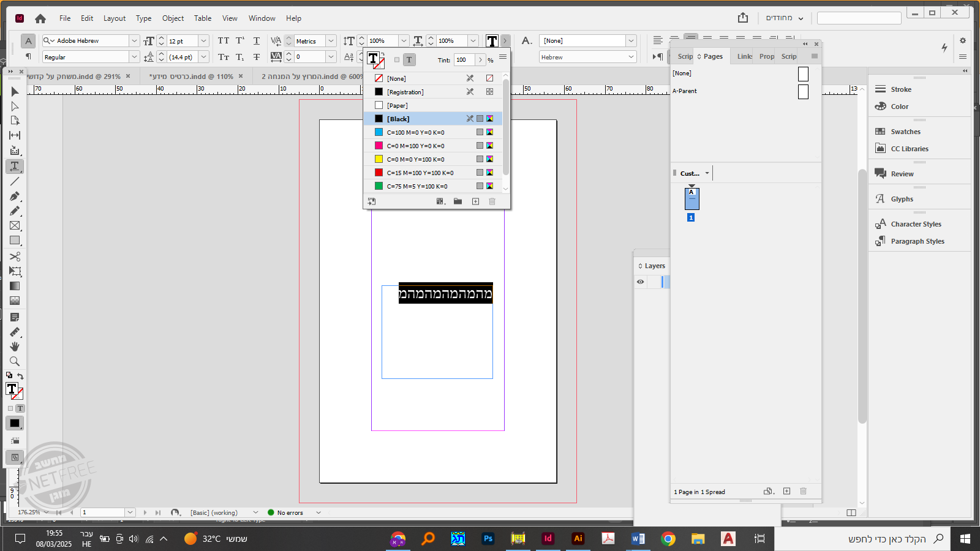This screenshot has width=980, height=551.
Task: Switch to the Pages panel tab
Action: [712, 56]
